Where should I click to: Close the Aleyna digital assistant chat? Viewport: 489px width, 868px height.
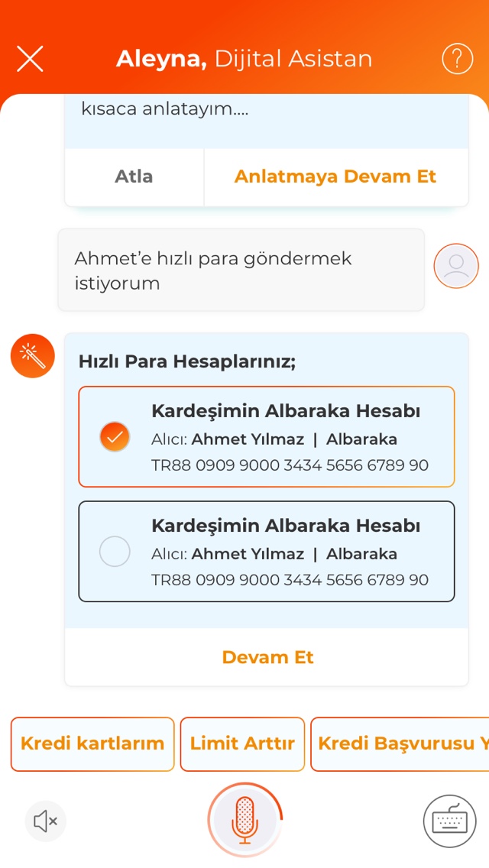[x=30, y=59]
